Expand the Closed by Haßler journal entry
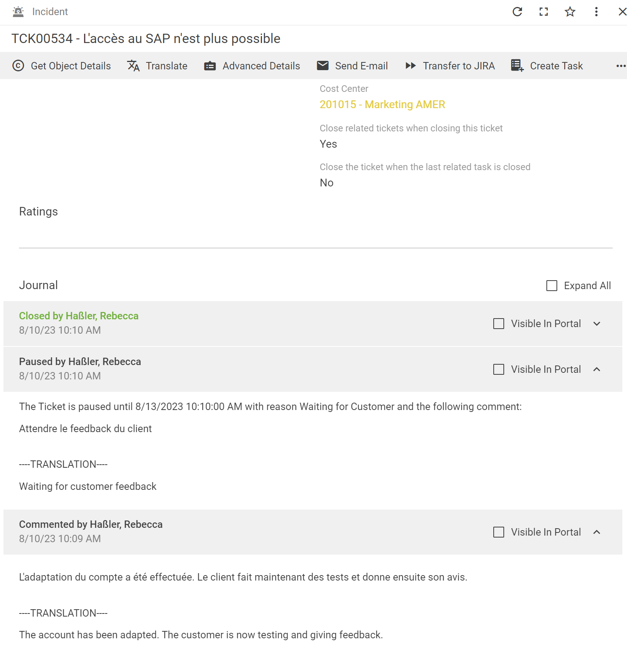This screenshot has height=672, width=627. pos(597,324)
